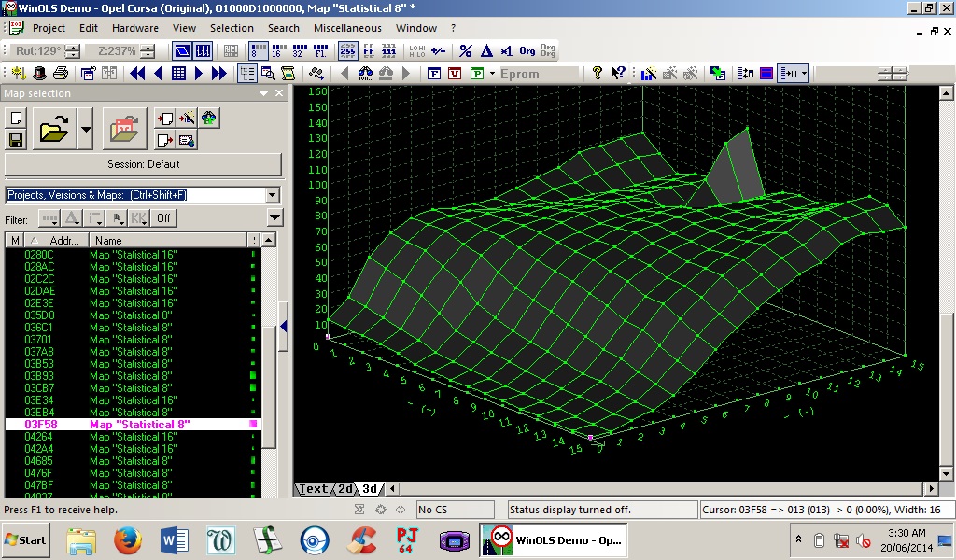Click the import document arrow icon
Viewport: 956px width, 560px height.
tap(164, 119)
